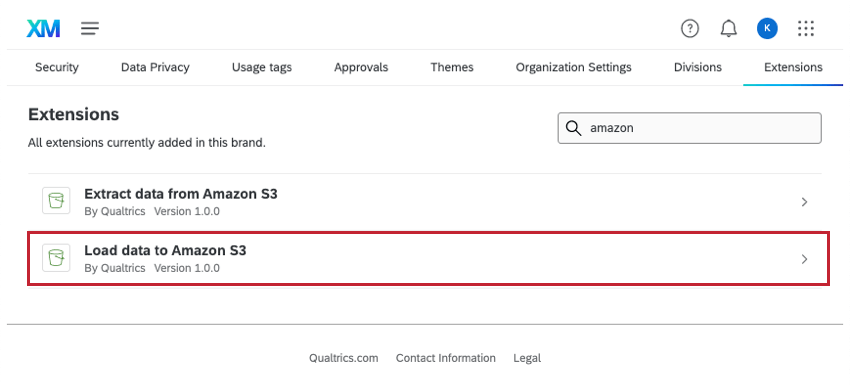Click the Extensions heading
850x385 pixels.
click(73, 114)
